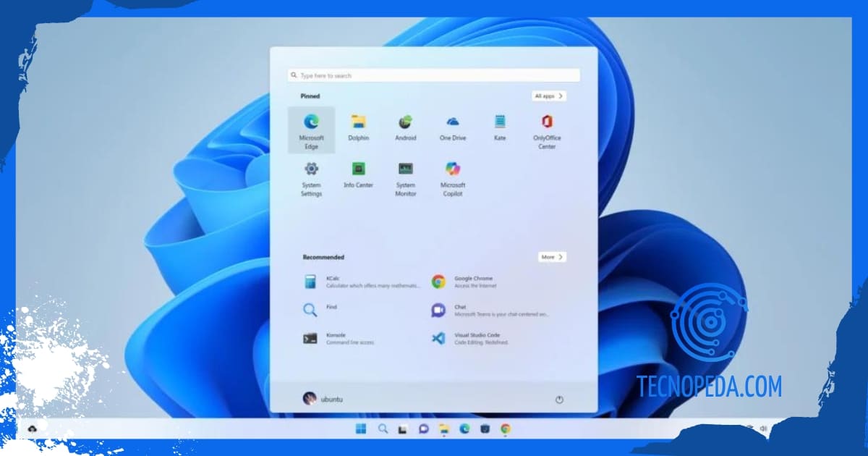Open Microsoft Edge from pinned apps
The width and height of the screenshot is (868, 456).
[311, 130]
